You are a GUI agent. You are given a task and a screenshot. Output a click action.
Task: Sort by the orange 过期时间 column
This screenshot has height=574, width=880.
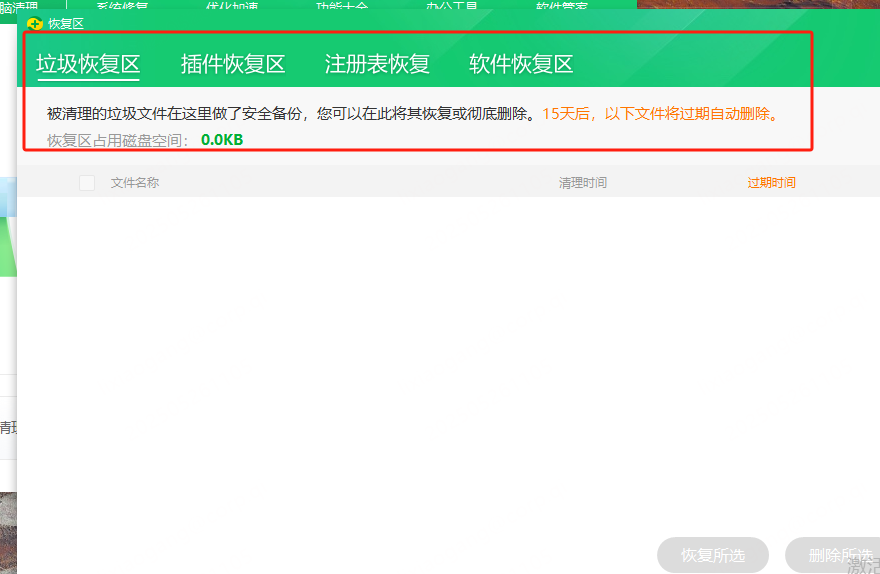[x=771, y=183]
